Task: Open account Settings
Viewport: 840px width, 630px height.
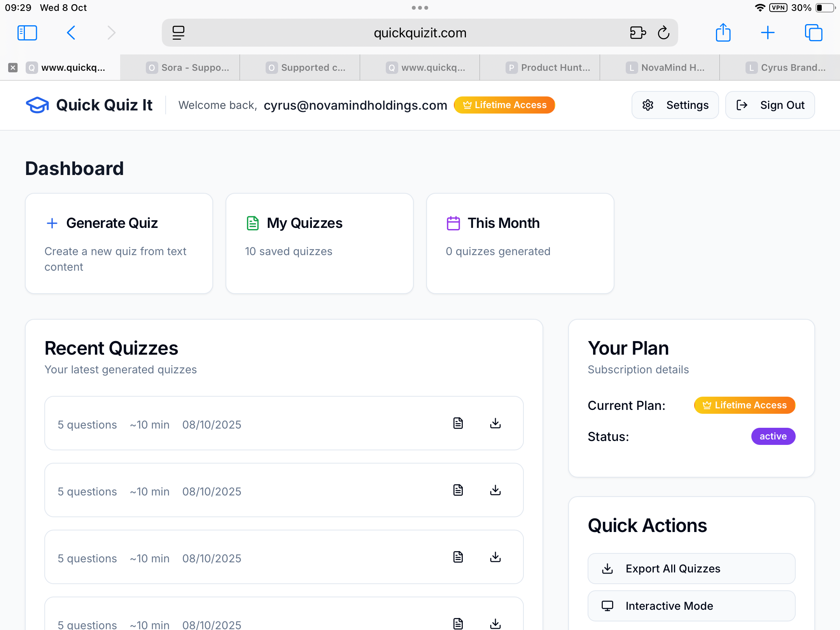Action: pos(675,105)
